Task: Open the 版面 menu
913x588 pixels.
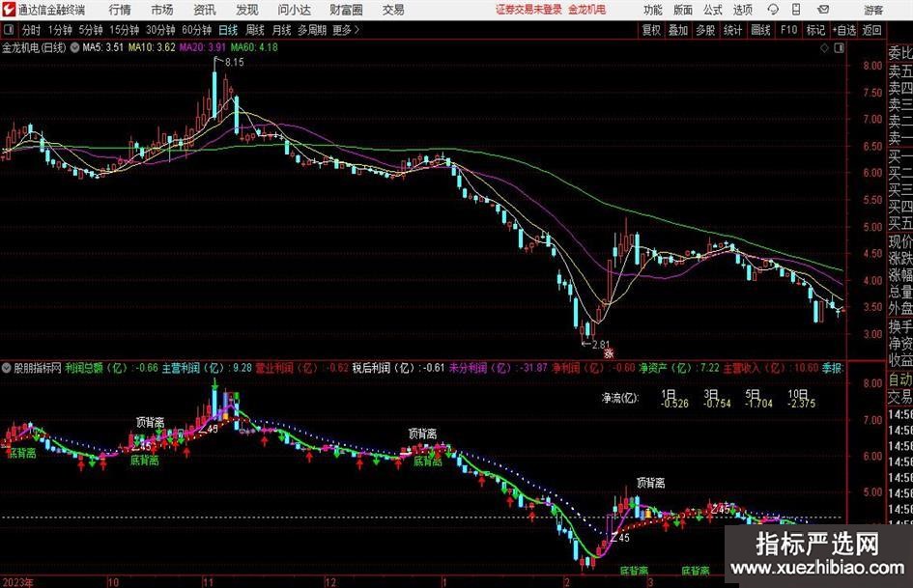Action: [682, 10]
